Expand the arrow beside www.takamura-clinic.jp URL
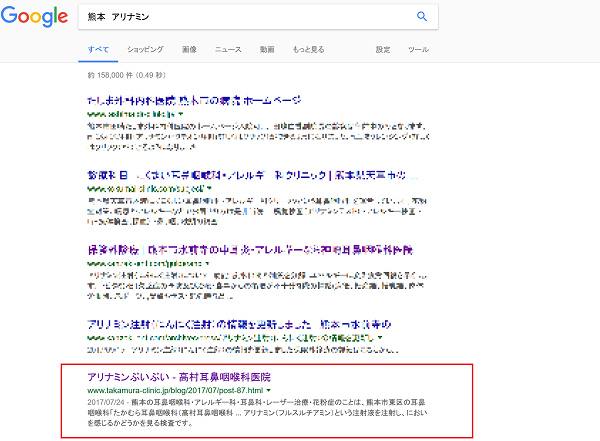The image size is (600, 441). (269, 390)
